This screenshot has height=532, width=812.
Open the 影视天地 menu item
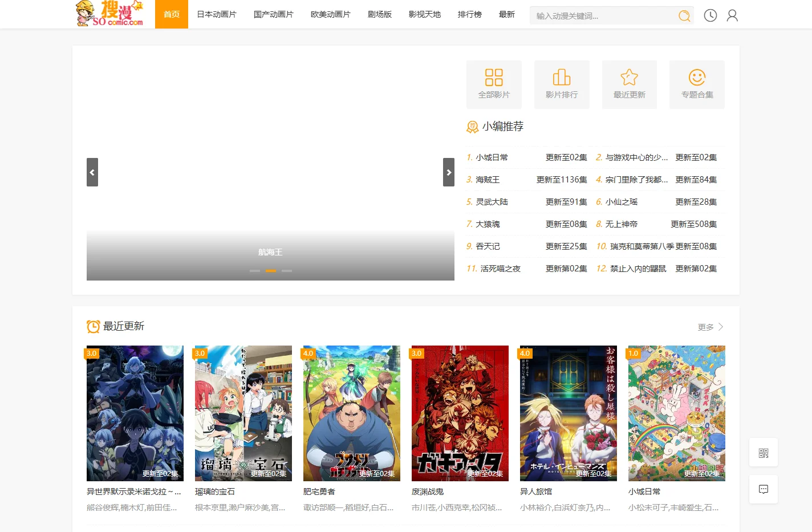coord(425,14)
